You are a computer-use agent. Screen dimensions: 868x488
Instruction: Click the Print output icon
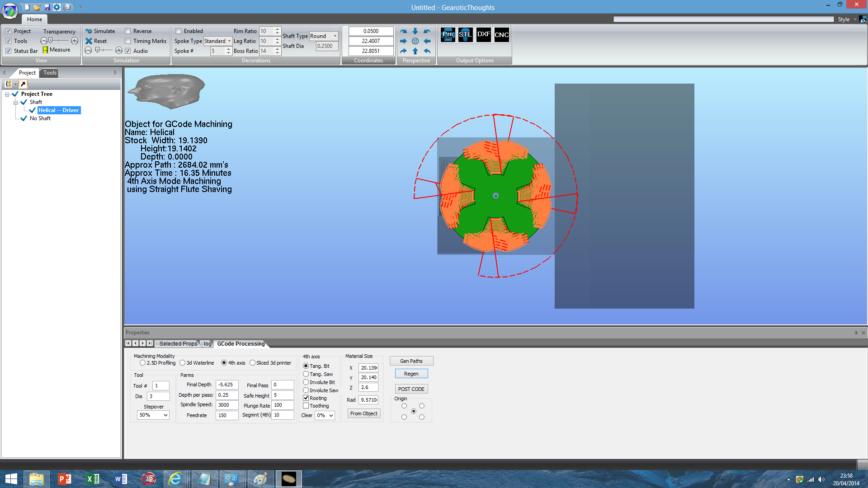[x=448, y=35]
